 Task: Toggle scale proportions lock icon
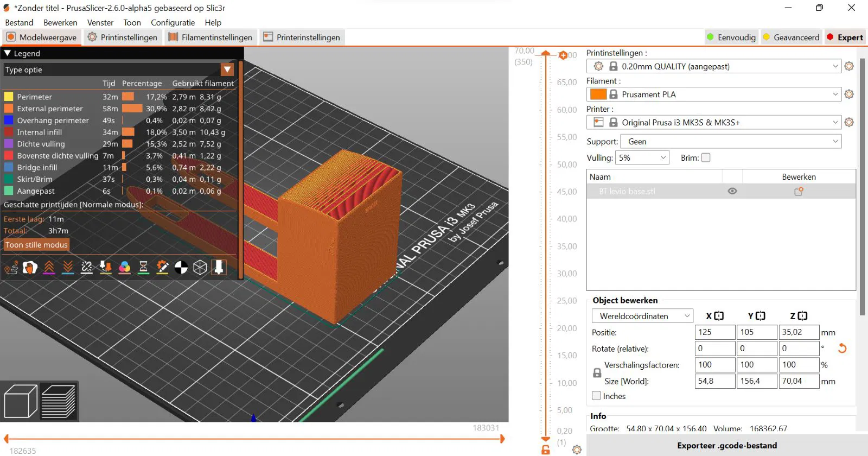click(597, 373)
